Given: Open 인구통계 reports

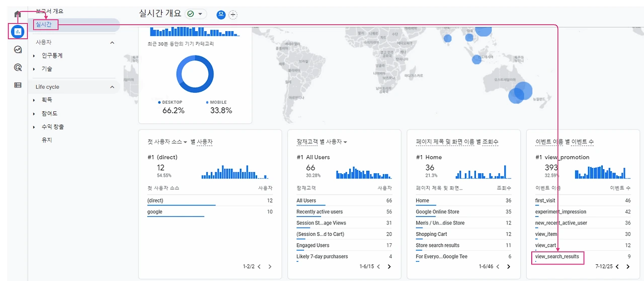Looking at the screenshot, I should [x=52, y=56].
